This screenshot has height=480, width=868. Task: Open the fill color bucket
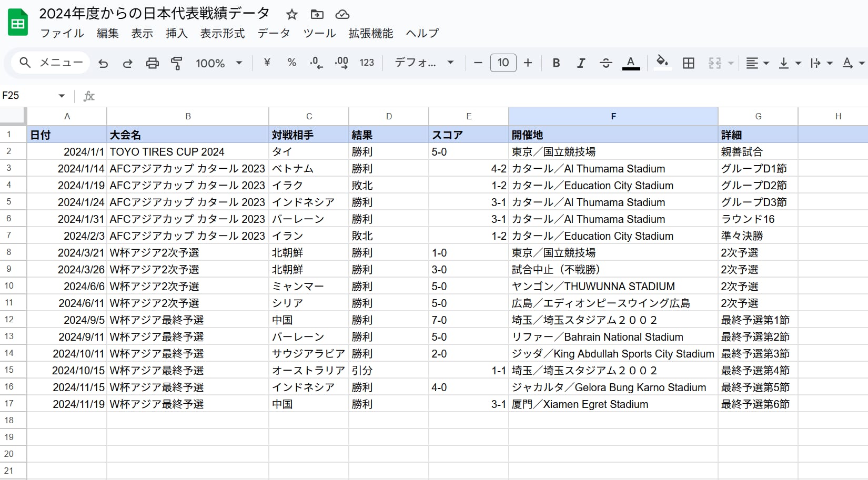662,63
